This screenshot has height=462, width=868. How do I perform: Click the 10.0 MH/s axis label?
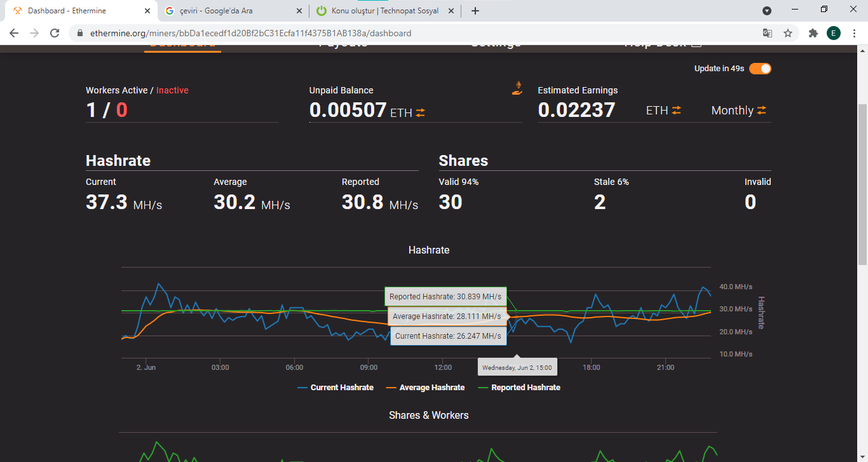click(736, 354)
